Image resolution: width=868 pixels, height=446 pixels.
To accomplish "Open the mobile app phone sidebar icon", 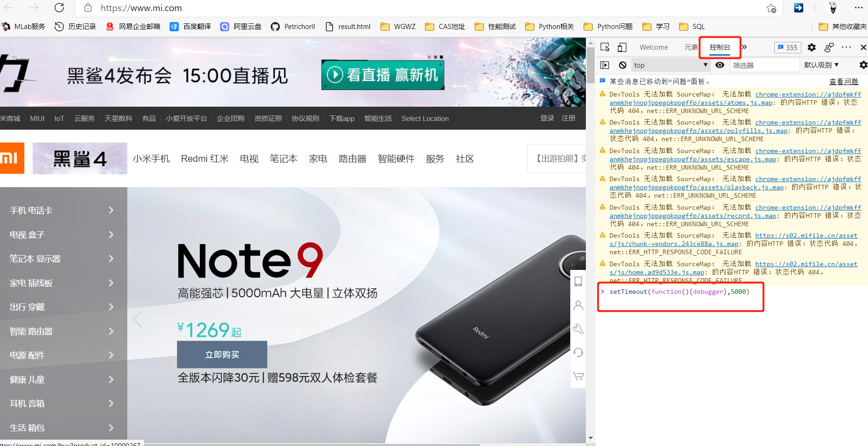I will click(x=578, y=281).
